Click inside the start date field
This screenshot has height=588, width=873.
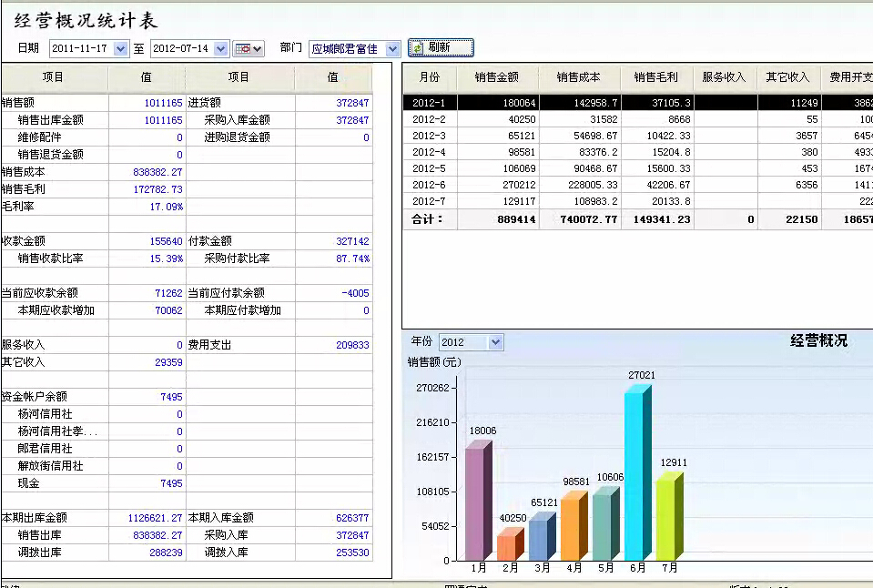point(79,49)
